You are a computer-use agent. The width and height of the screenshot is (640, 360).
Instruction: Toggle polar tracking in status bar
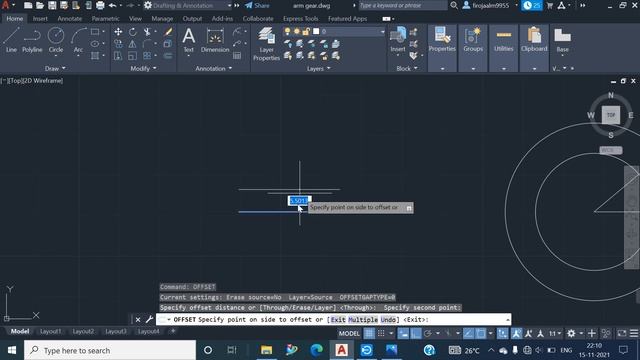[427, 333]
